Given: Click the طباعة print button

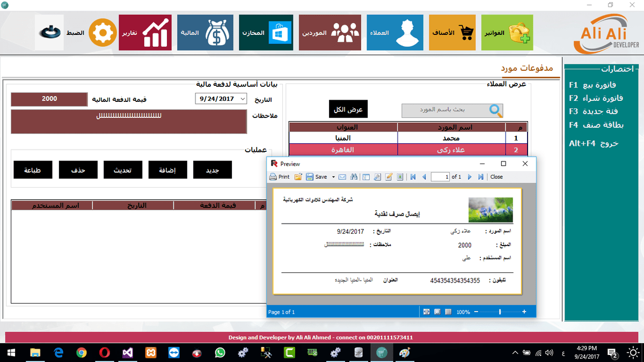Looking at the screenshot, I should [x=33, y=170].
